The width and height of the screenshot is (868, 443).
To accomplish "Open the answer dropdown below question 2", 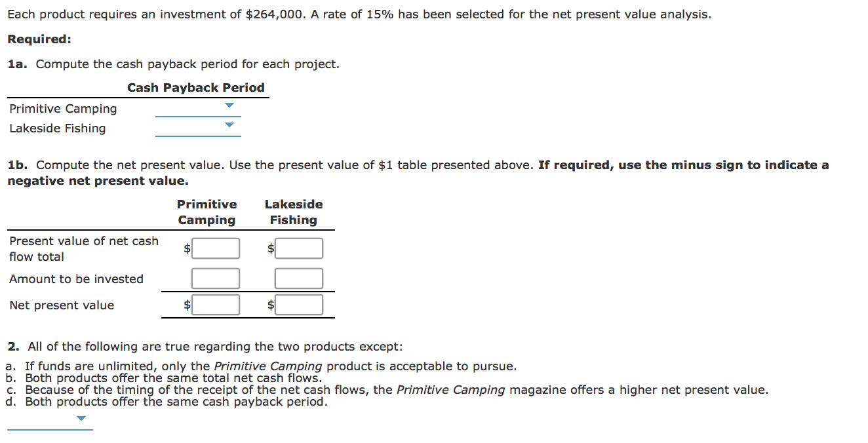I will coord(80,418).
